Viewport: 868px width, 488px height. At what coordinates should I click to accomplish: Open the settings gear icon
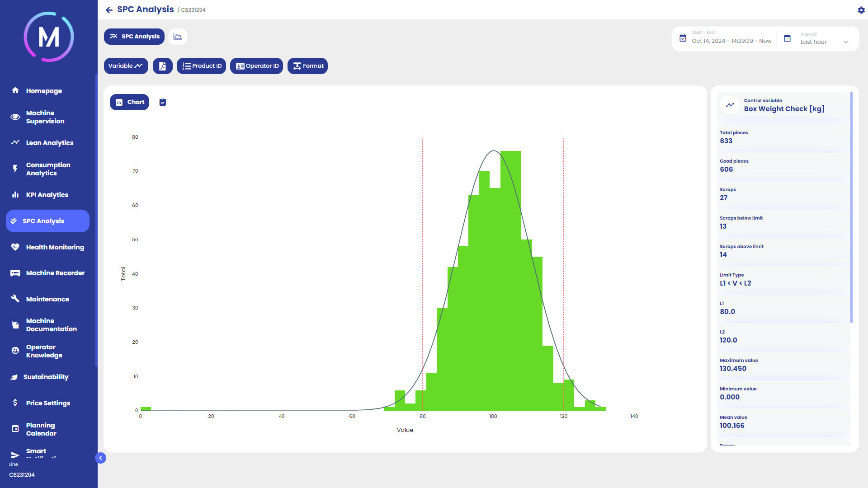[861, 10]
